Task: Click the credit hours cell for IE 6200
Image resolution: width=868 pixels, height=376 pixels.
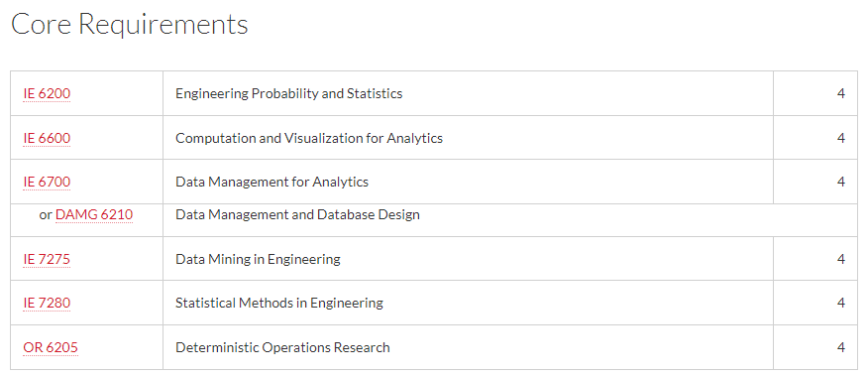Action: pyautogui.click(x=815, y=93)
